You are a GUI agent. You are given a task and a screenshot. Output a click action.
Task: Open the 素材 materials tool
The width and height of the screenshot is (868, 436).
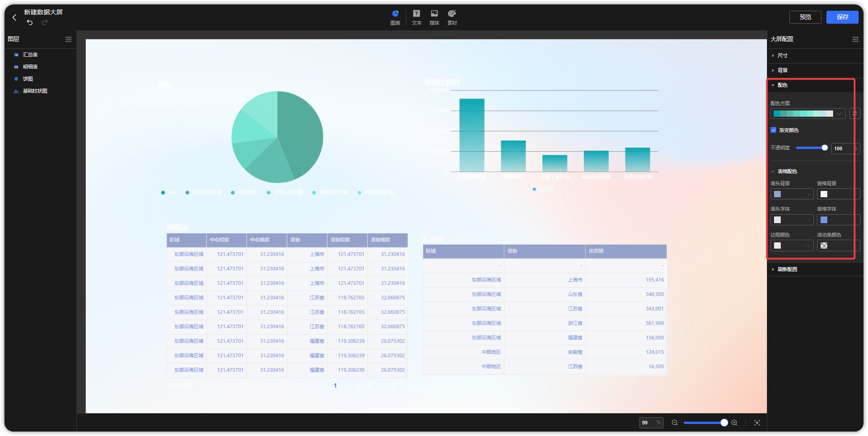(x=452, y=17)
